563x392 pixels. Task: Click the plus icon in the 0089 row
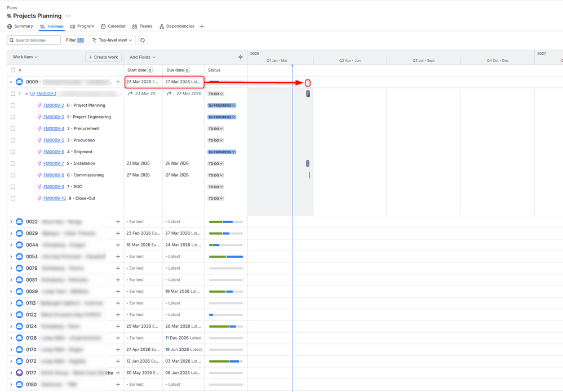pyautogui.click(x=118, y=292)
